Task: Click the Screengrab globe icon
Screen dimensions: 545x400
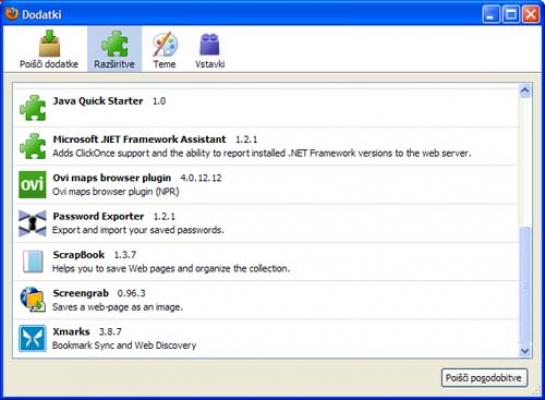Action: (33, 300)
